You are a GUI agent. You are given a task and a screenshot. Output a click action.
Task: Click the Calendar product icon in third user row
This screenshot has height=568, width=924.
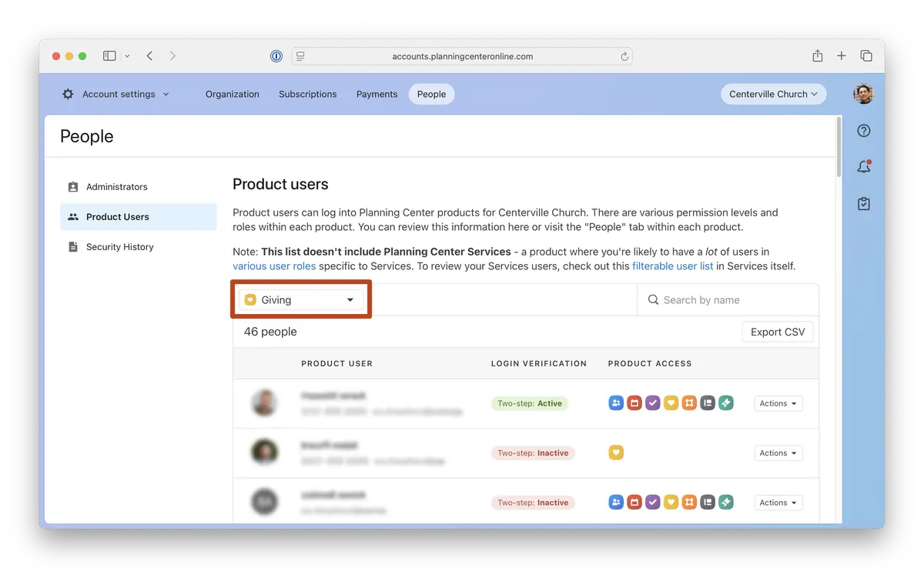tap(634, 503)
